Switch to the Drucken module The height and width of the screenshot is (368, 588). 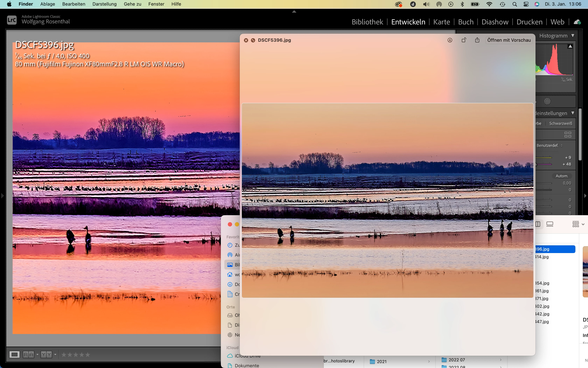tap(529, 22)
